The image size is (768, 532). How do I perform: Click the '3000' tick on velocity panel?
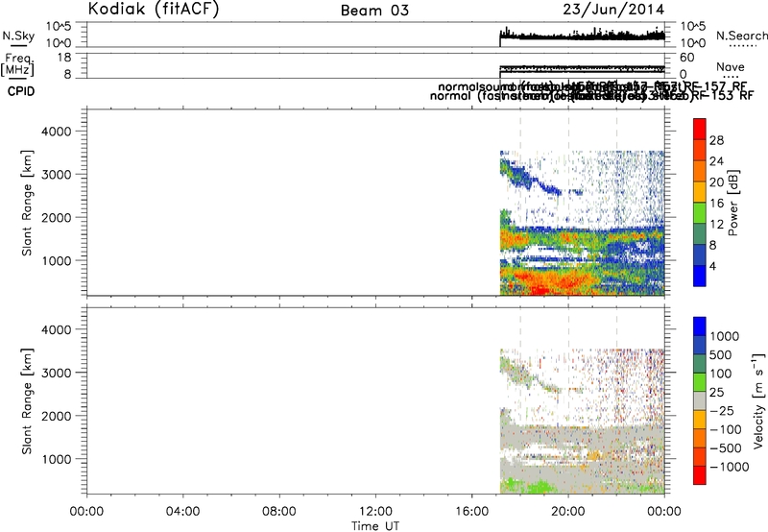click(56, 373)
